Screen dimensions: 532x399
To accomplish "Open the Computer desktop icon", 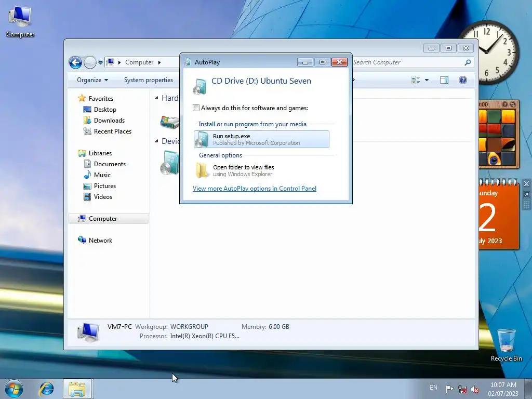I will [20, 22].
